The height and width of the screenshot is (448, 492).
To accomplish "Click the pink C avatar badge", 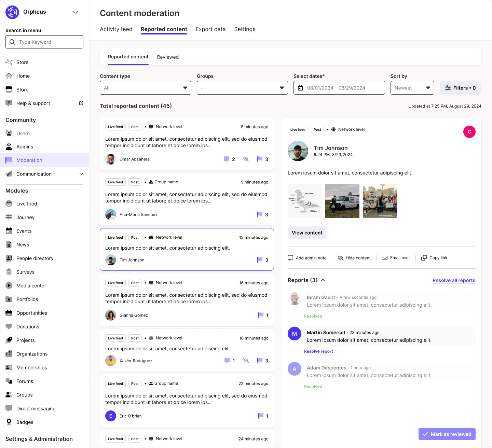I will click(x=469, y=132).
